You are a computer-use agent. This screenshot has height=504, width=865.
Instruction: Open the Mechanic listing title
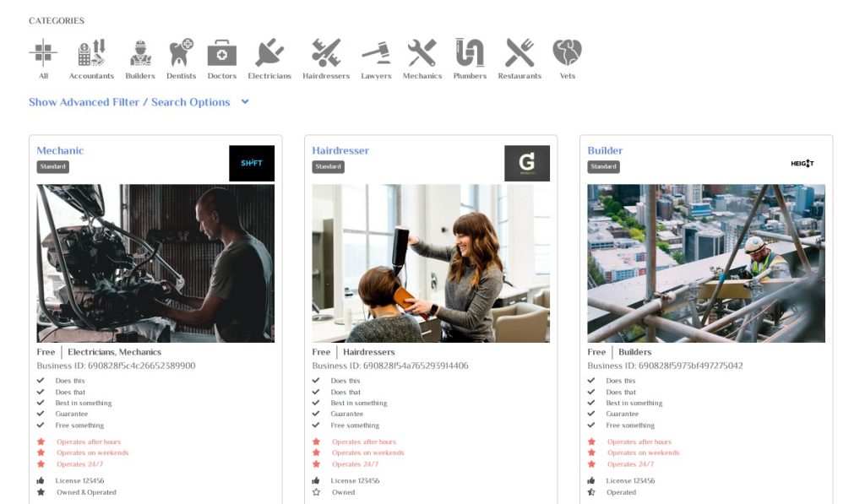click(60, 150)
